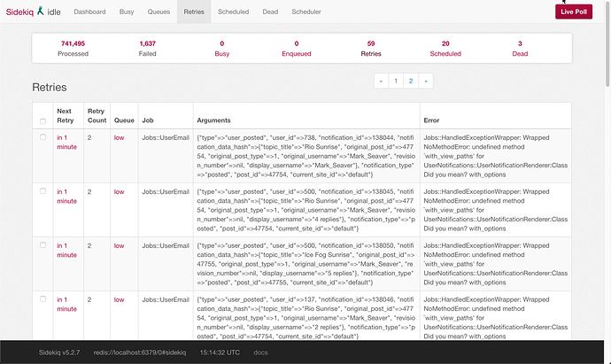The image size is (611, 364).
Task: Go to pagination page 2
Action: pos(411,81)
